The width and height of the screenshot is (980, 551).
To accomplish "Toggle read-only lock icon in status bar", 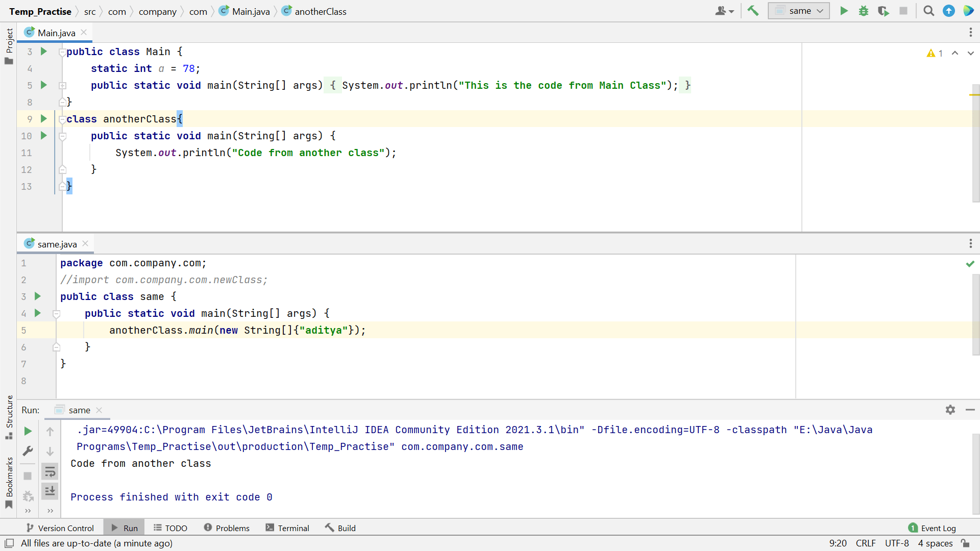I will coord(965,543).
